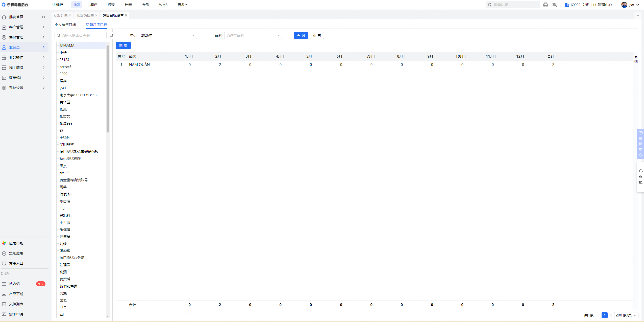Screen dimensions: 644x322
Task: Open the column settings icon
Action: [x=636, y=59]
